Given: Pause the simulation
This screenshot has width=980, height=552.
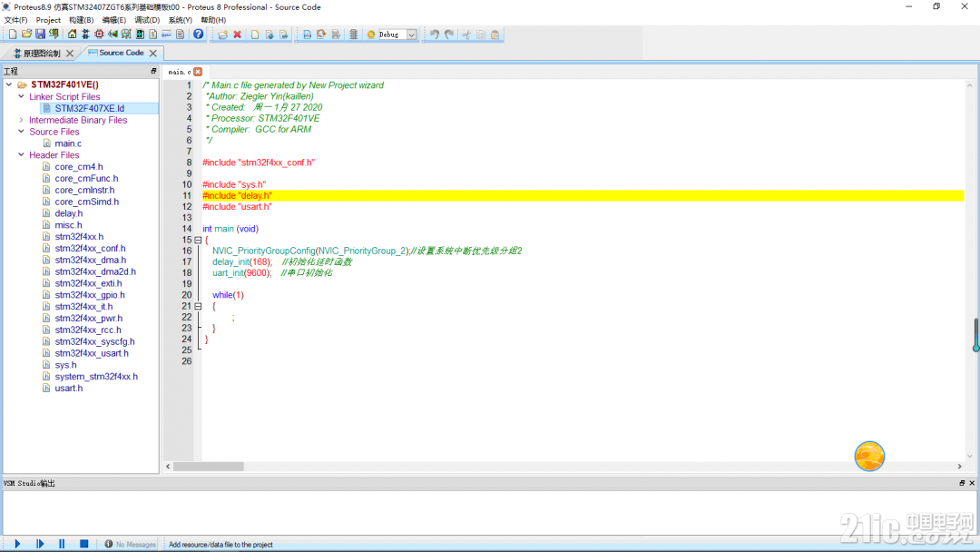Looking at the screenshot, I should point(62,544).
